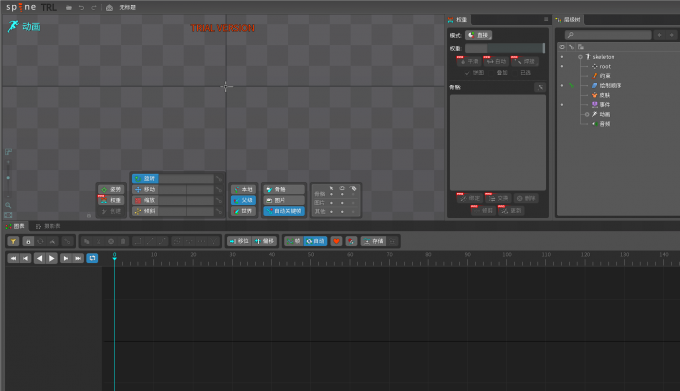Click the undo arrow in title bar
The height and width of the screenshot is (391, 680).
coord(81,7)
